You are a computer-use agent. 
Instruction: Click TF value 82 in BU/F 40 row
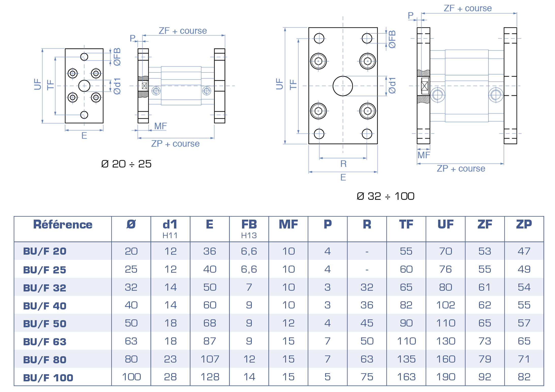406,305
